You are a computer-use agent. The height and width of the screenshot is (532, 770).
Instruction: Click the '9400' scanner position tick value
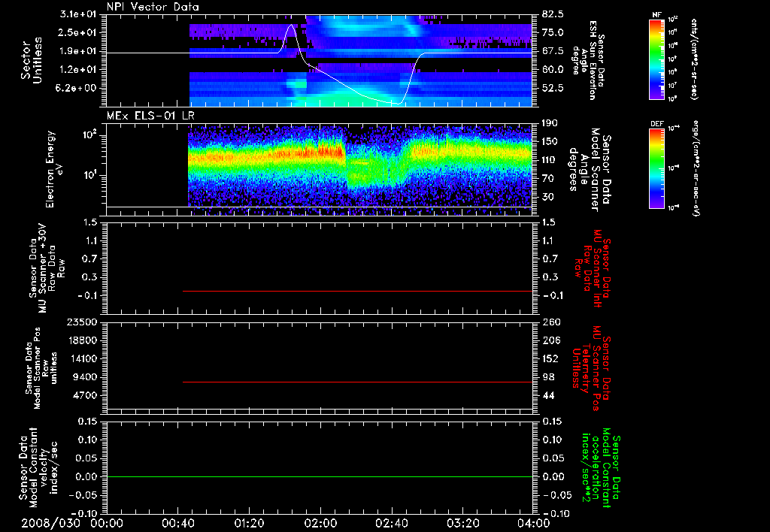[85, 377]
